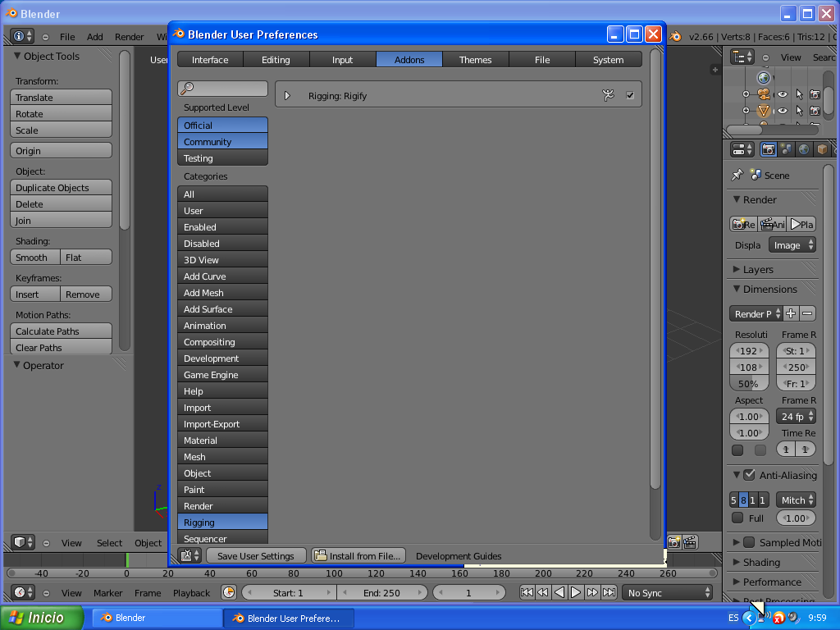Click Install from File button
Screen dimensions: 840x630
[358, 555]
